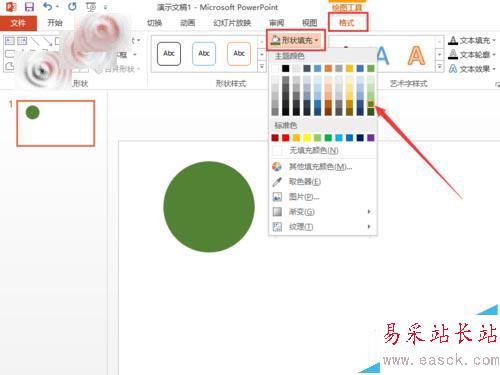
Task: Pick the light blue standard color swatch
Action: (339, 138)
